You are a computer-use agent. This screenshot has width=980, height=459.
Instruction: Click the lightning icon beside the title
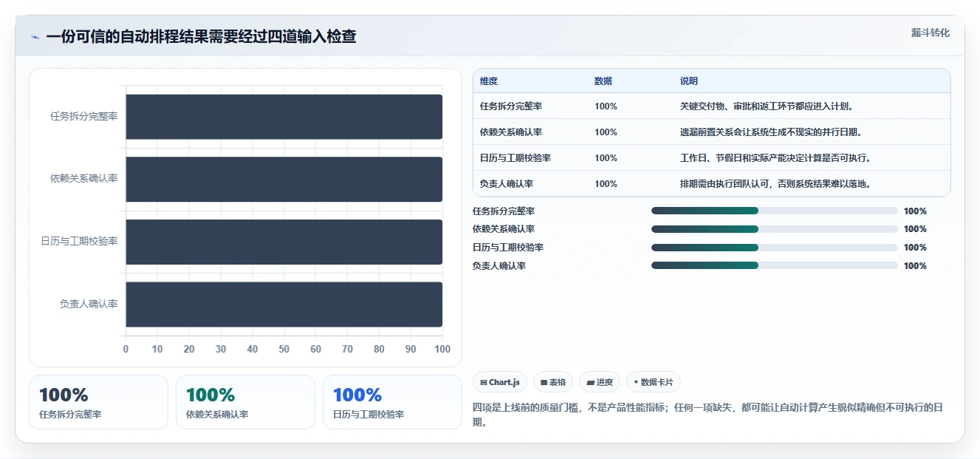tap(35, 37)
